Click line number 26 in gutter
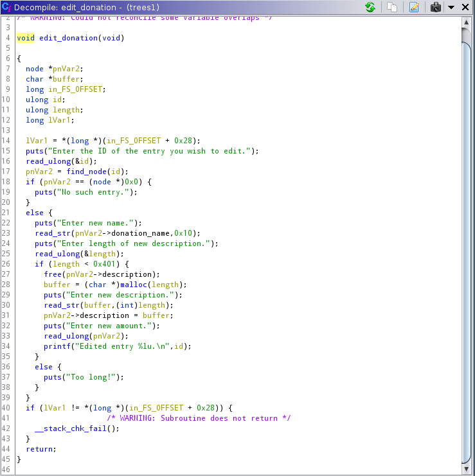 pyautogui.click(x=6, y=264)
